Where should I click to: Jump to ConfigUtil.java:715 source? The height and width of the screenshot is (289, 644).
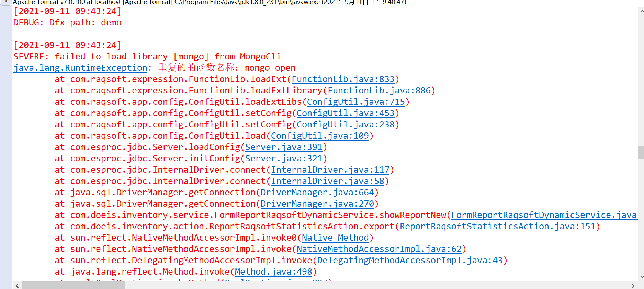[x=356, y=102]
